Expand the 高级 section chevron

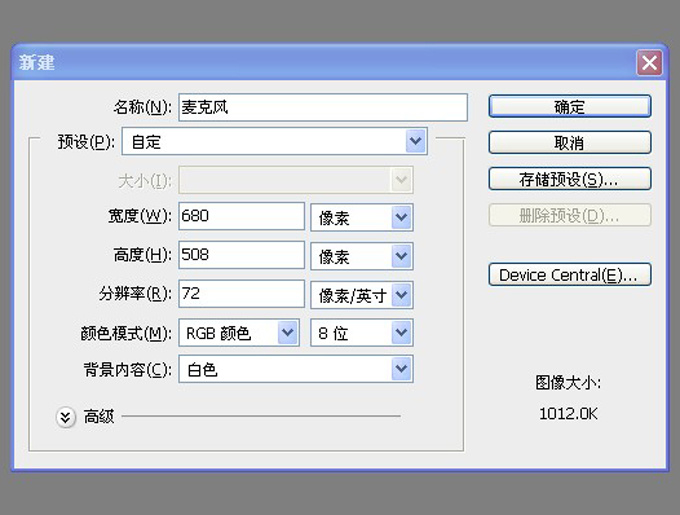point(65,417)
